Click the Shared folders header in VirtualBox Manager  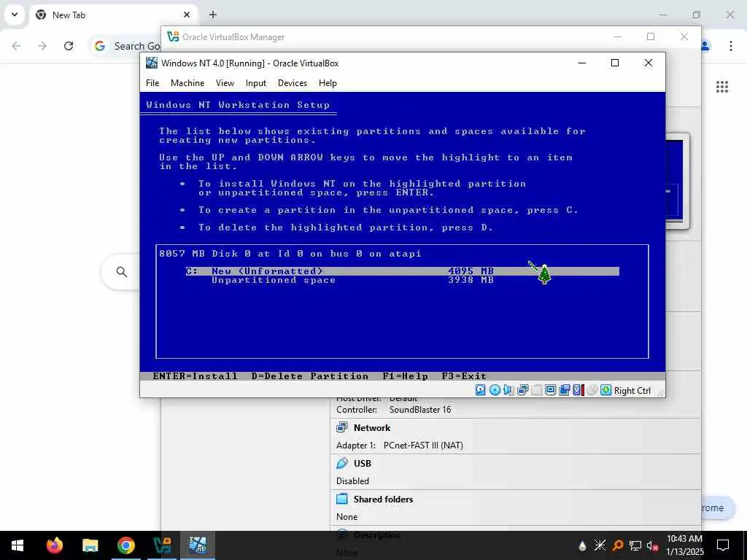click(383, 499)
